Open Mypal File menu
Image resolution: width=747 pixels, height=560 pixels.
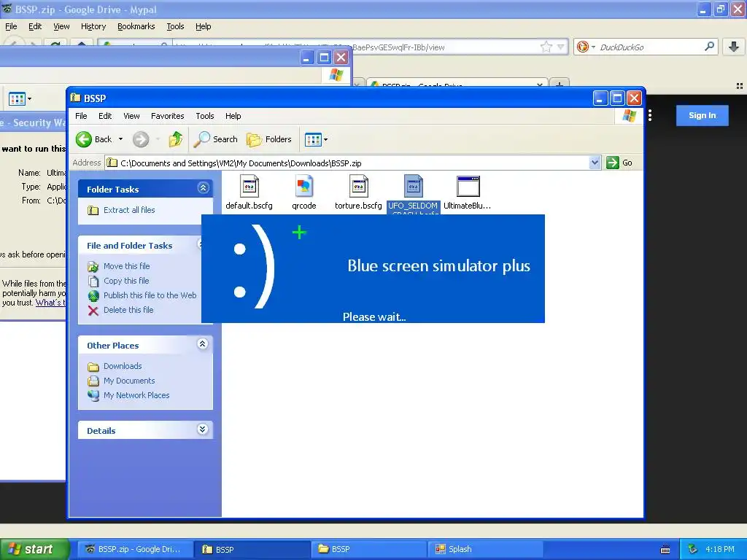point(11,26)
